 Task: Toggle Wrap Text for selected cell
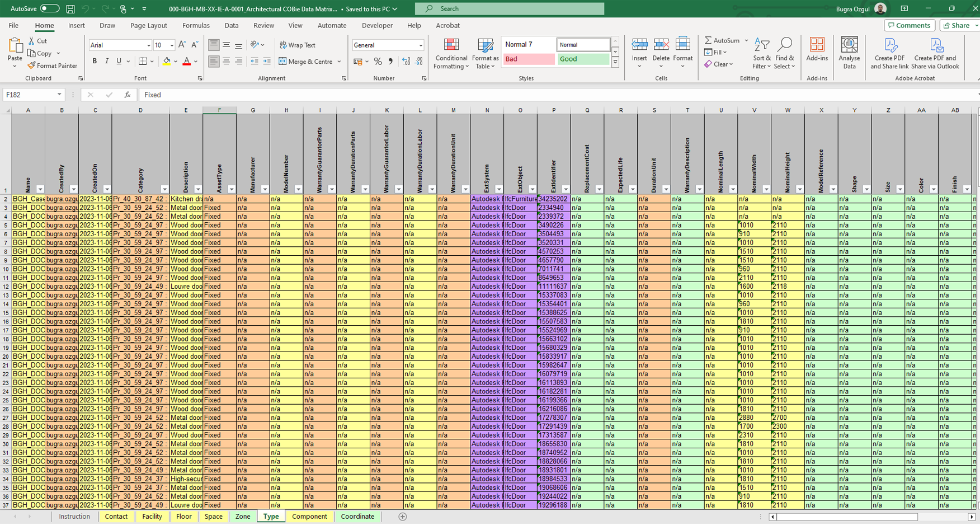point(298,45)
